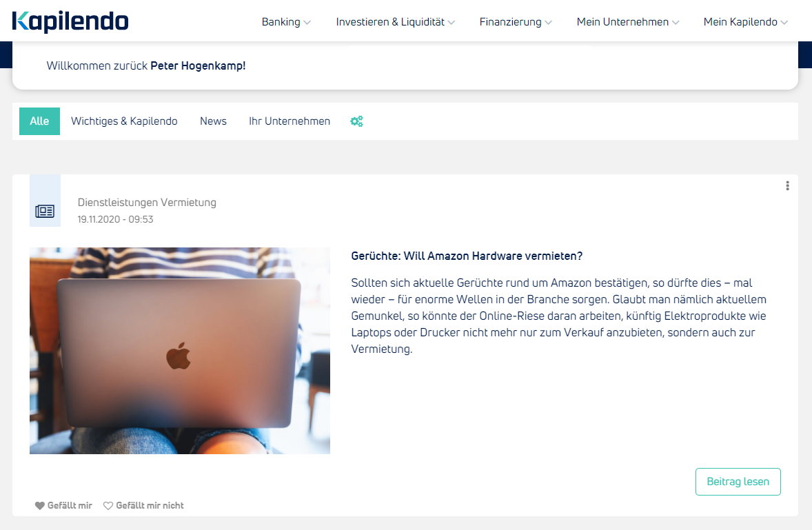Expand the Banking dropdown menu

286,22
